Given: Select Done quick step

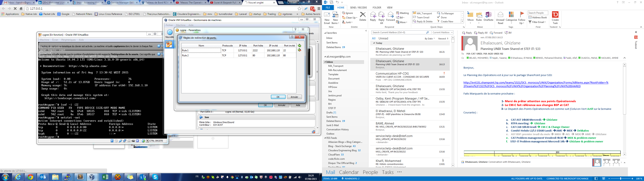Looking at the screenshot, I should [x=442, y=17].
